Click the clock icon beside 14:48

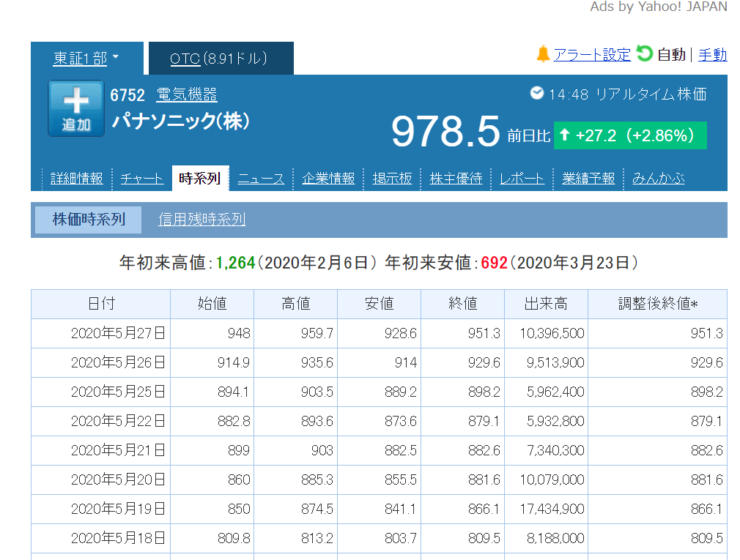[x=536, y=93]
